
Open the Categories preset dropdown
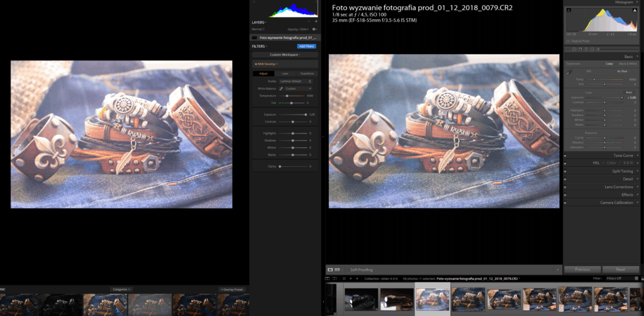121,290
